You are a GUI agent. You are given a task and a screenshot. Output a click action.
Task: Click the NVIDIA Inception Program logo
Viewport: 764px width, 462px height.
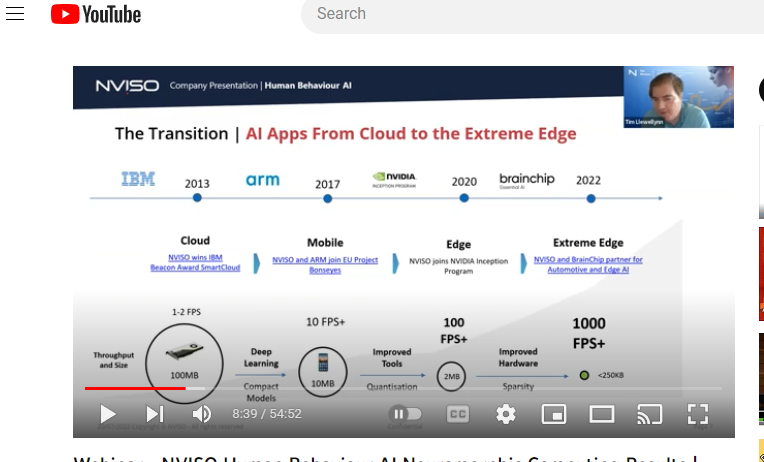[394, 180]
